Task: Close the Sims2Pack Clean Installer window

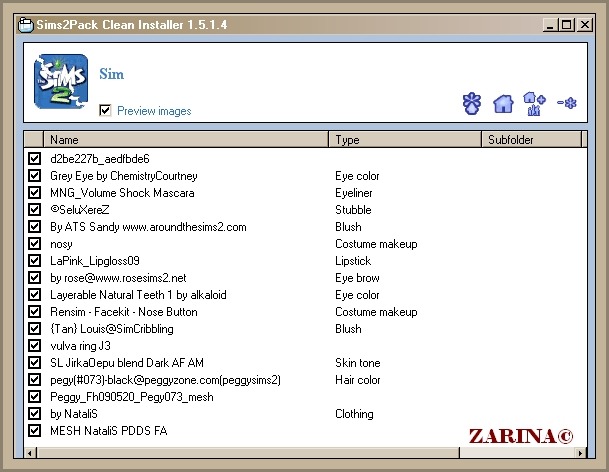Action: click(585, 25)
